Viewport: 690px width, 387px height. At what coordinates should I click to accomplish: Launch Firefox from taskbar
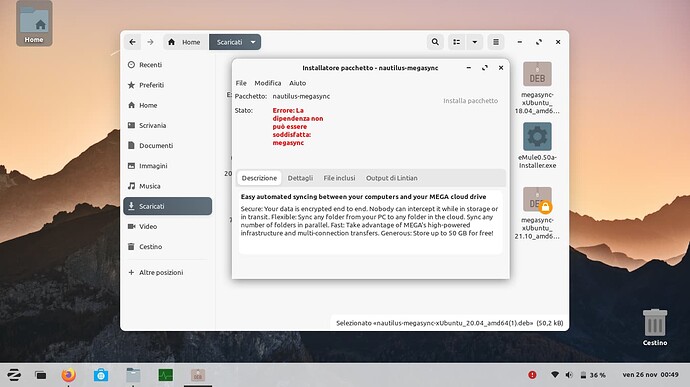pos(68,375)
